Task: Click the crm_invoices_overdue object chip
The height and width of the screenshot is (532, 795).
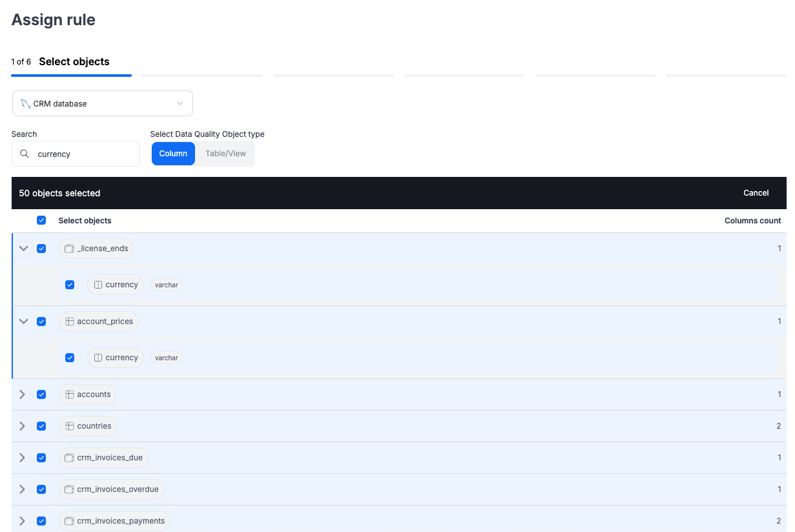Action: point(112,489)
